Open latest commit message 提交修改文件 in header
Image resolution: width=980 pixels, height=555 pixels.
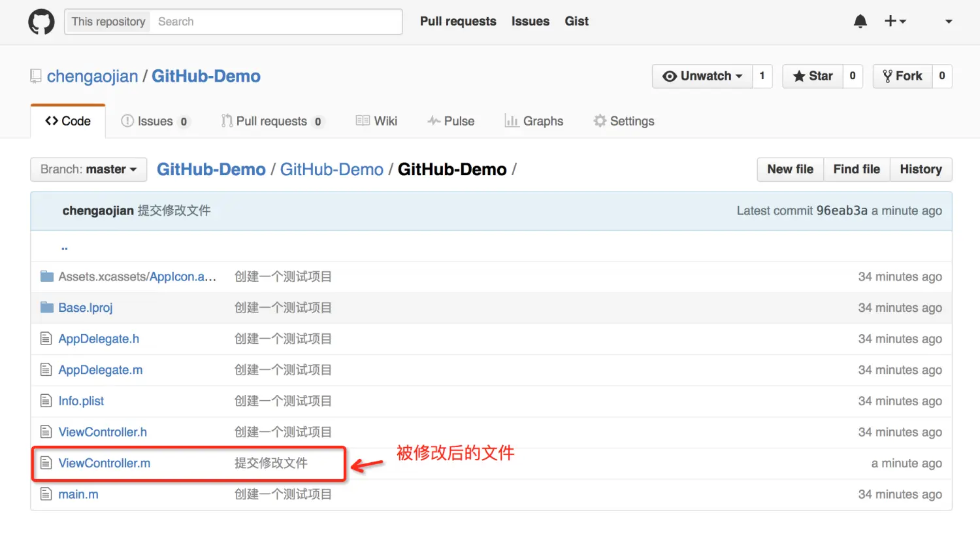click(174, 210)
